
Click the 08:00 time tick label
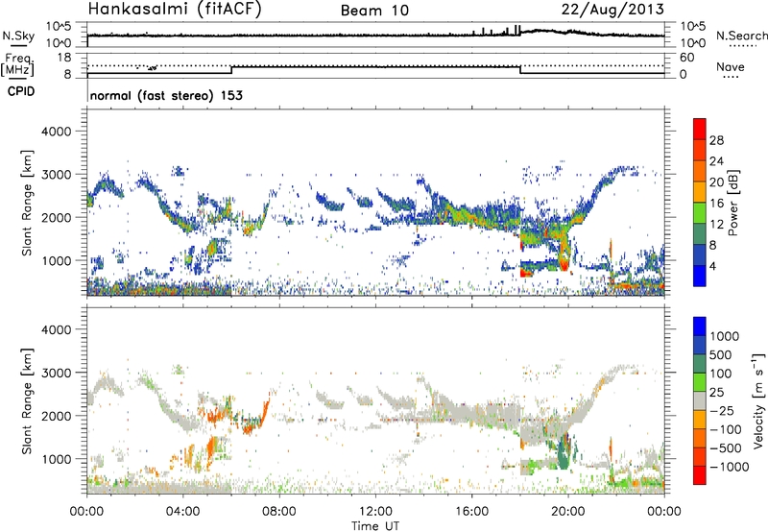[279, 512]
